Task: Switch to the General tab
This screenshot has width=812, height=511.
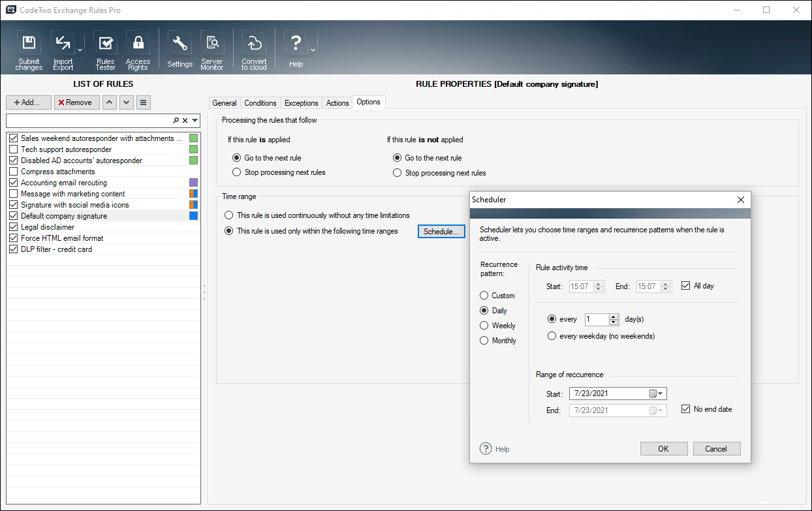Action: click(225, 103)
